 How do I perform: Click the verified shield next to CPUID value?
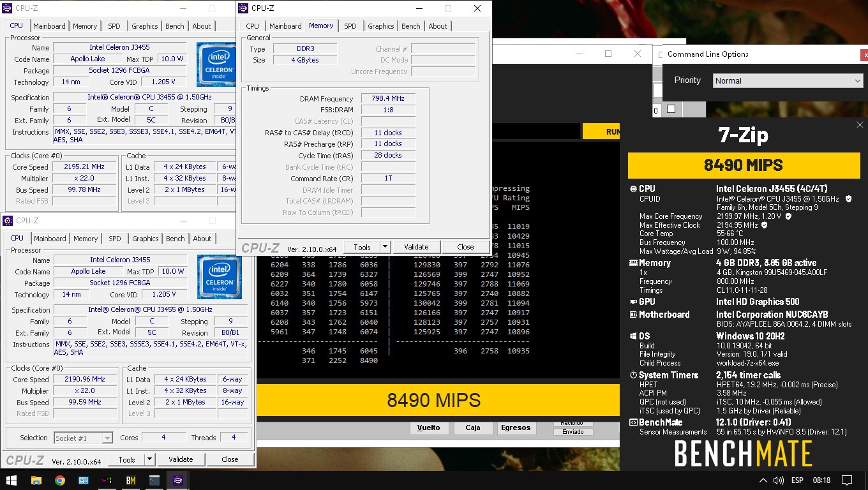click(x=848, y=199)
